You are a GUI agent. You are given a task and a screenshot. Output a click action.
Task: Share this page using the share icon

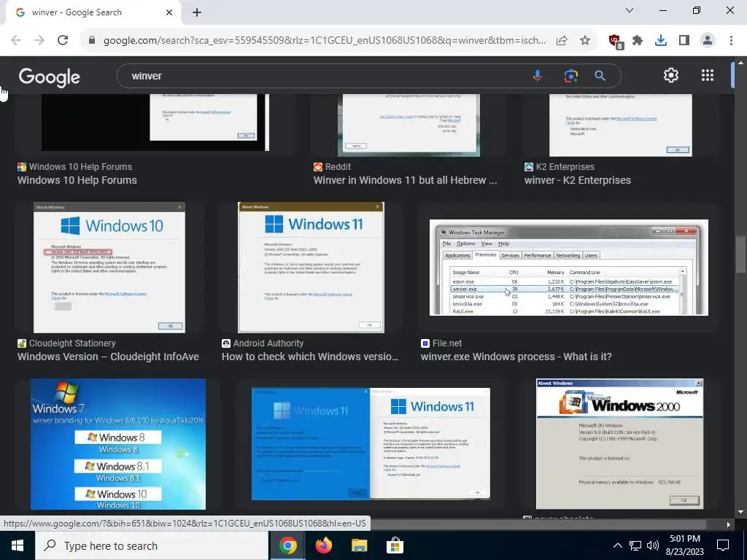[562, 41]
